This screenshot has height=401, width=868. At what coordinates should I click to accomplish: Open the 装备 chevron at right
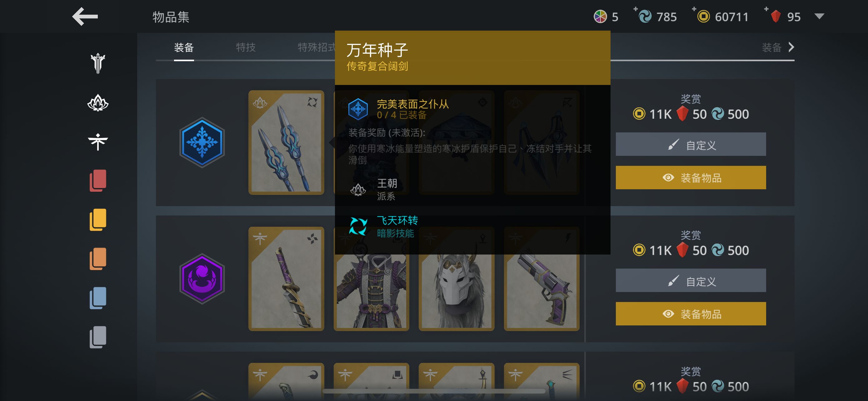(x=791, y=47)
